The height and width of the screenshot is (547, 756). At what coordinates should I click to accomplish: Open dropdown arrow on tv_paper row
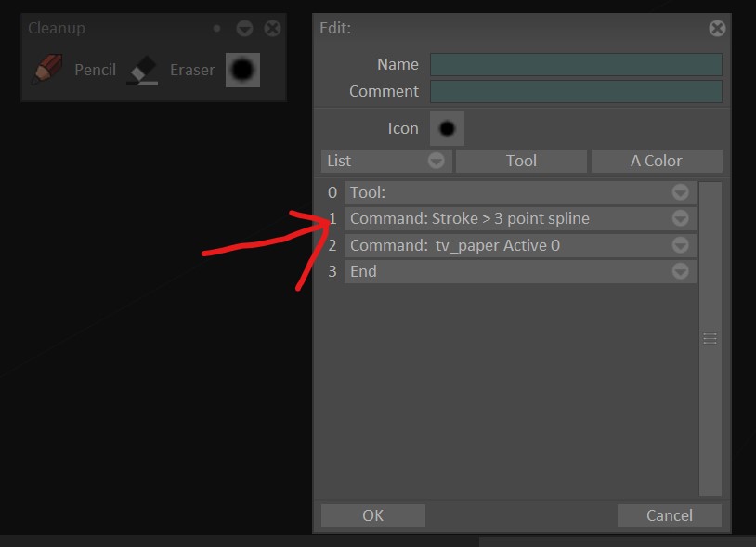tap(680, 245)
